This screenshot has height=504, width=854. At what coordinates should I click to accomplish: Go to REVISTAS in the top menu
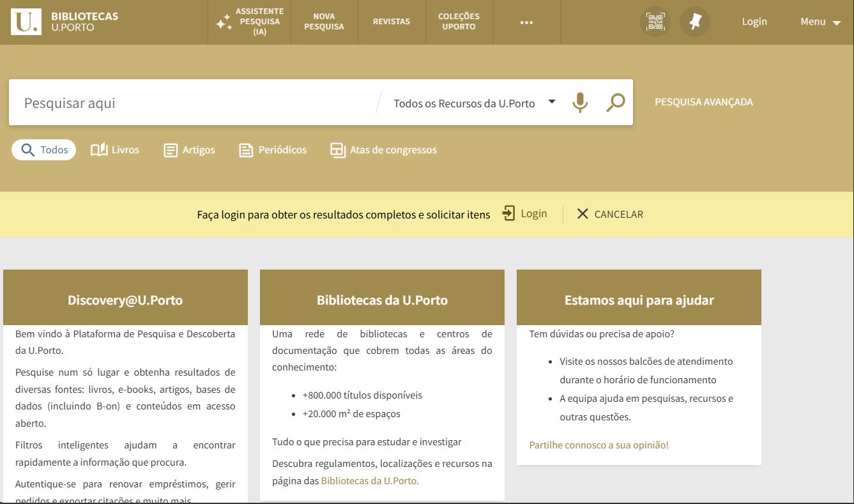click(391, 21)
